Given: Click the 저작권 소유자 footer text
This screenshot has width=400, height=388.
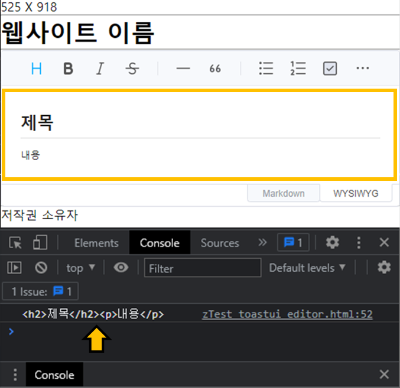Looking at the screenshot, I should [40, 215].
